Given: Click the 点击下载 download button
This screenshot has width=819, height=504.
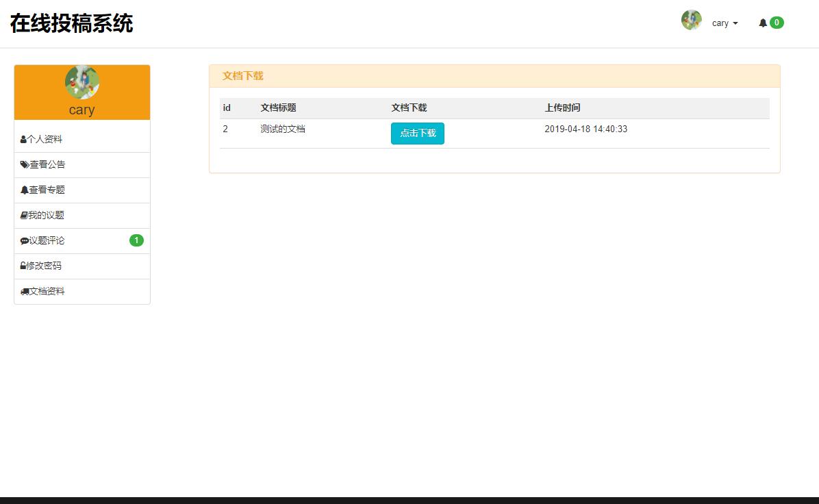Looking at the screenshot, I should (x=418, y=134).
